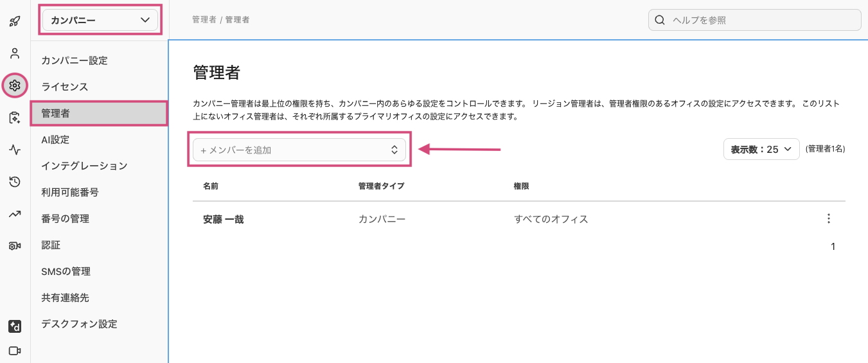Viewport: 868px width, 363px height.
Task: Click the gear settings icon
Action: point(15,85)
